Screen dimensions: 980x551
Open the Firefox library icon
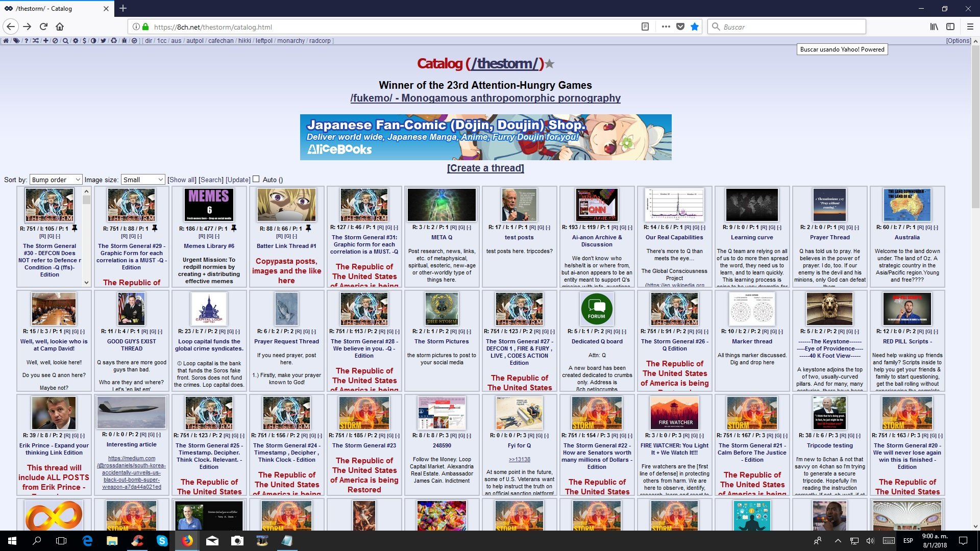[x=934, y=27]
